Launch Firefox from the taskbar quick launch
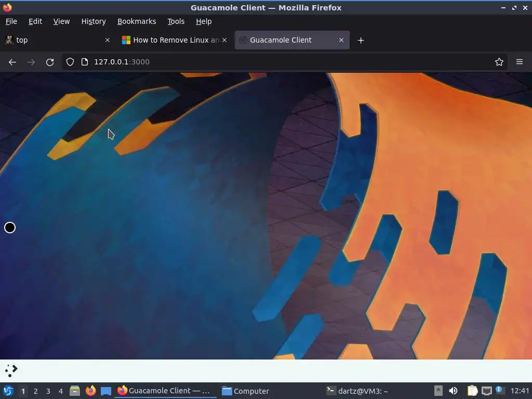The height and width of the screenshot is (399, 532). coord(90,391)
